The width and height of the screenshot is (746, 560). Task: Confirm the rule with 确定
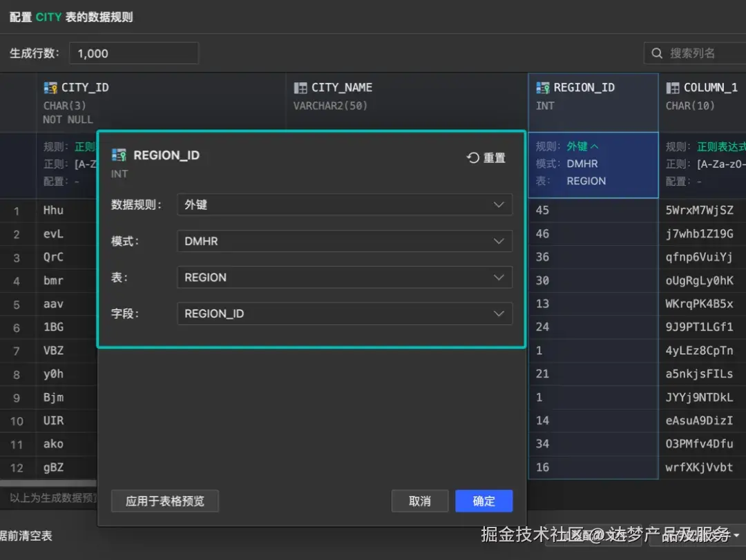pyautogui.click(x=484, y=501)
